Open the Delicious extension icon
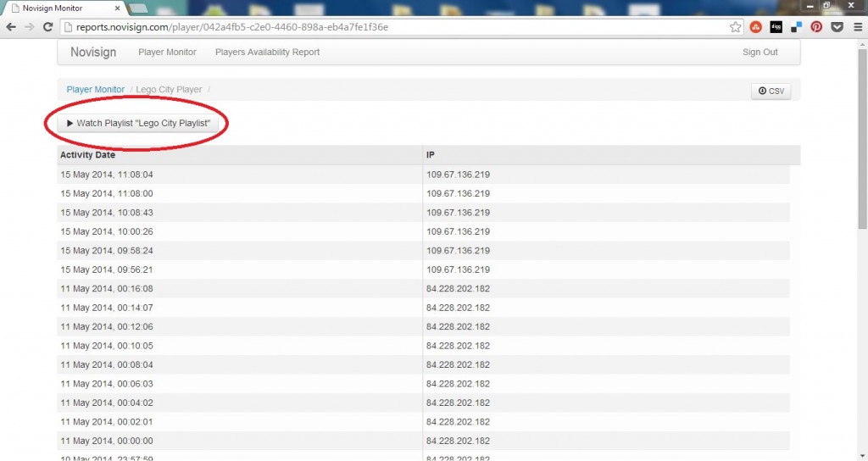Image resolution: width=868 pixels, height=461 pixels. tap(796, 26)
